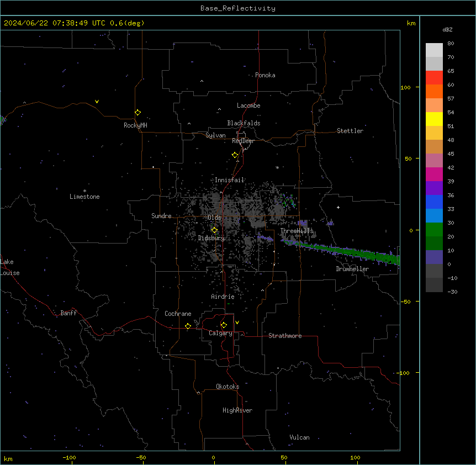Select the asterisk marker above Limestone label
The height and width of the screenshot is (465, 476).
tap(84, 191)
